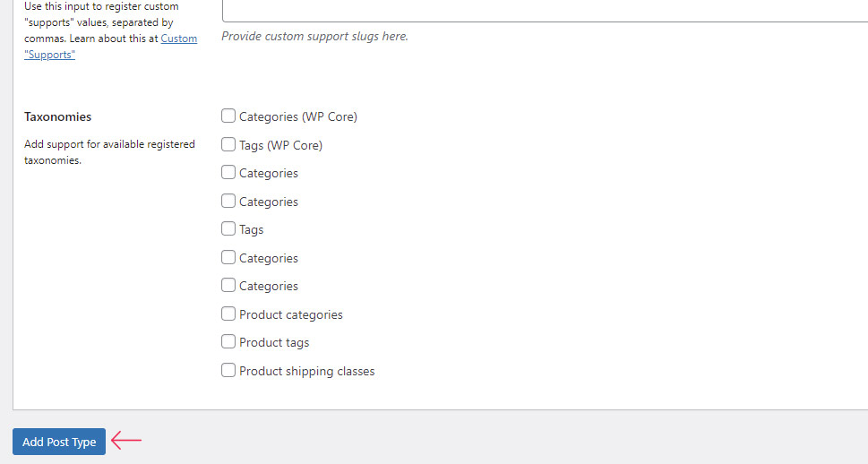
Task: Open the Custom "Supports" link
Action: 178,39
